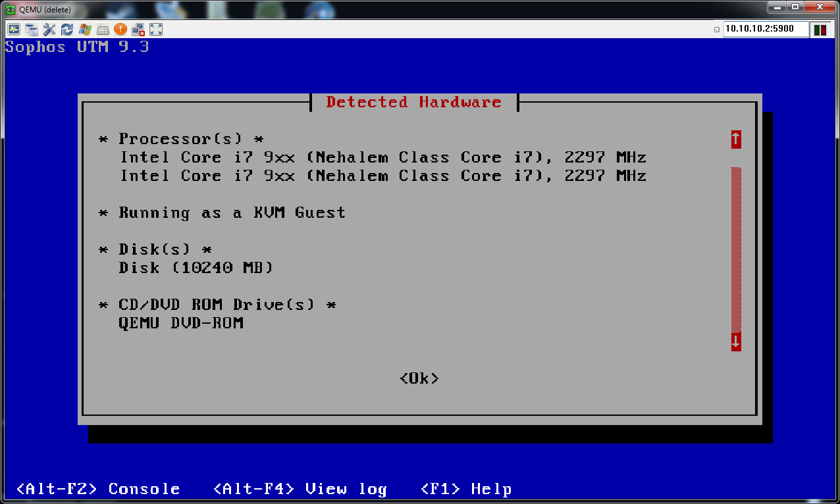Viewport: 840px width, 504px height.
Task: Click the small indicator left of address field
Action: (717, 30)
